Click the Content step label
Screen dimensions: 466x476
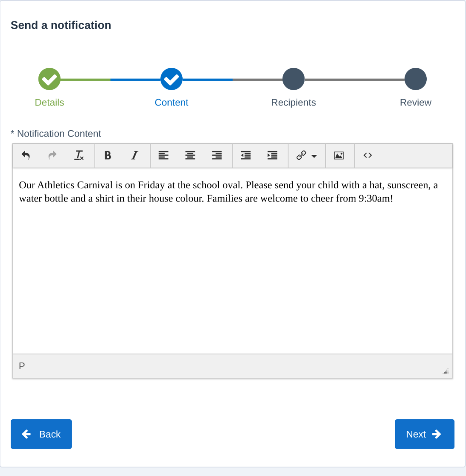click(172, 102)
